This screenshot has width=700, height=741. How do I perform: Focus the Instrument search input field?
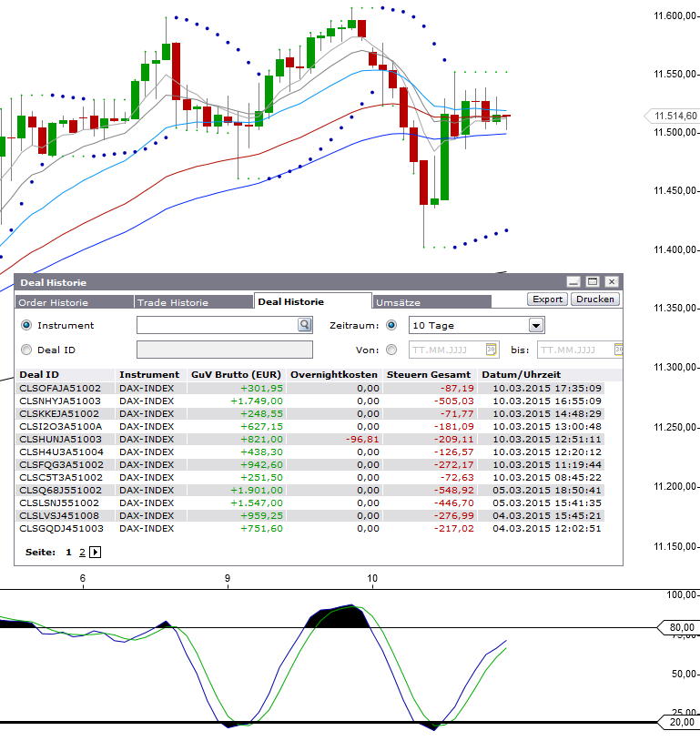218,325
